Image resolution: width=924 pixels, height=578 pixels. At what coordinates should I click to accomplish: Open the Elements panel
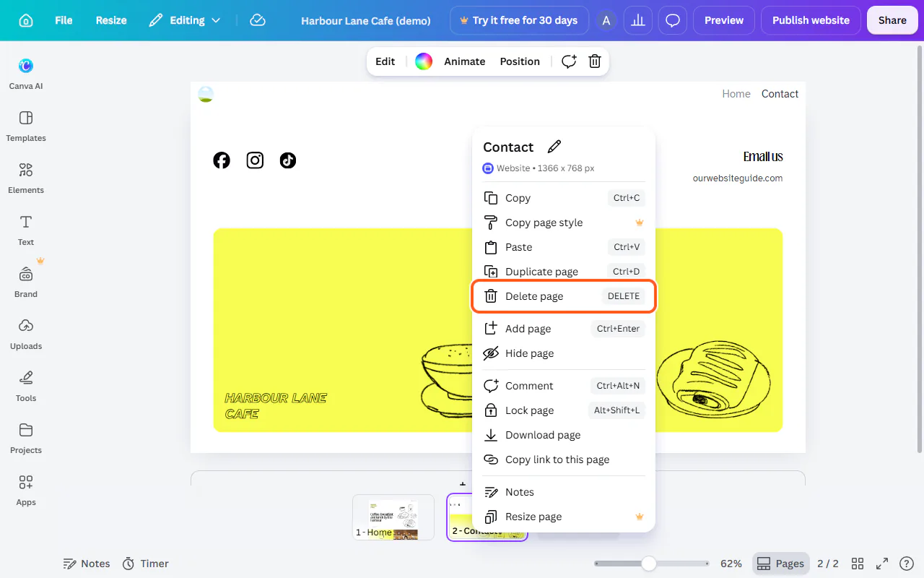click(x=26, y=177)
